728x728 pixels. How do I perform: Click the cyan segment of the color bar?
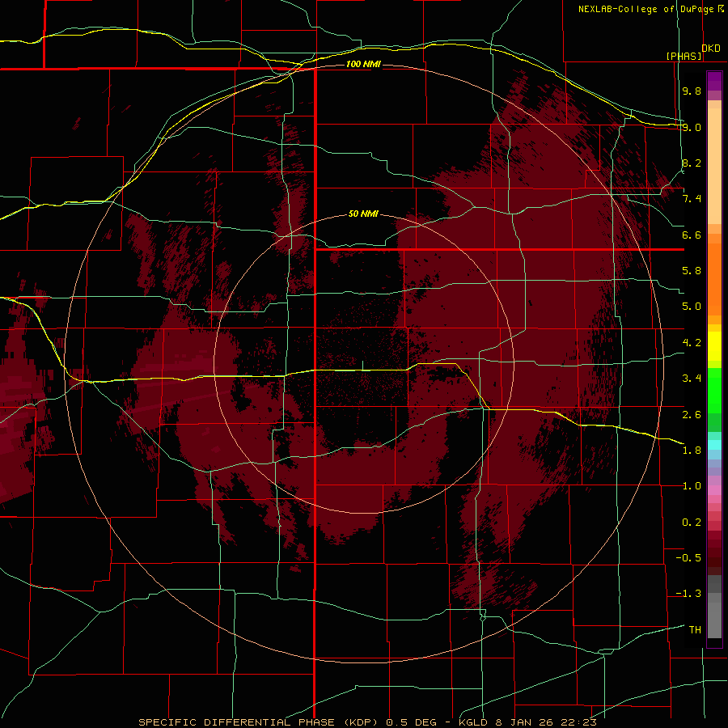714,445
